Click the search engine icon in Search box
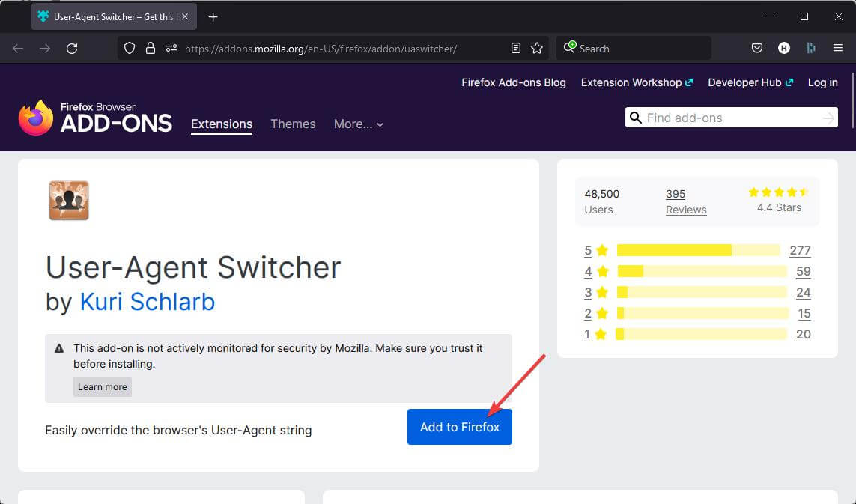 [x=569, y=47]
